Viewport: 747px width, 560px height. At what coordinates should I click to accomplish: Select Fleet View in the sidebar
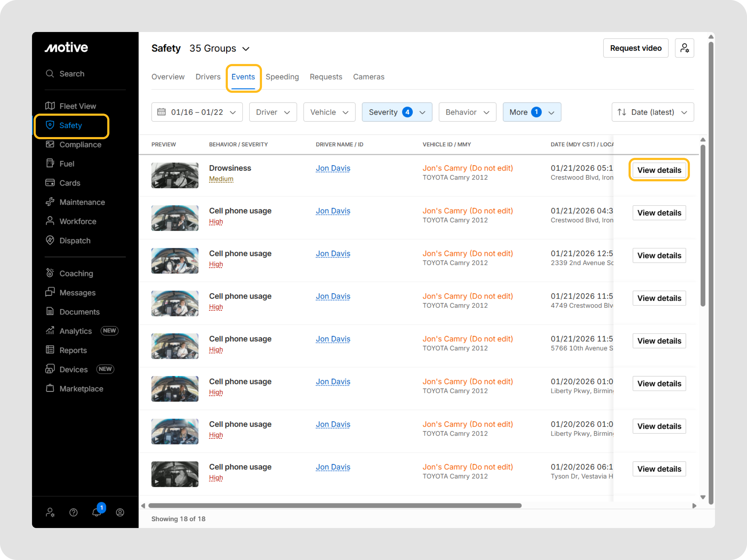coord(77,106)
